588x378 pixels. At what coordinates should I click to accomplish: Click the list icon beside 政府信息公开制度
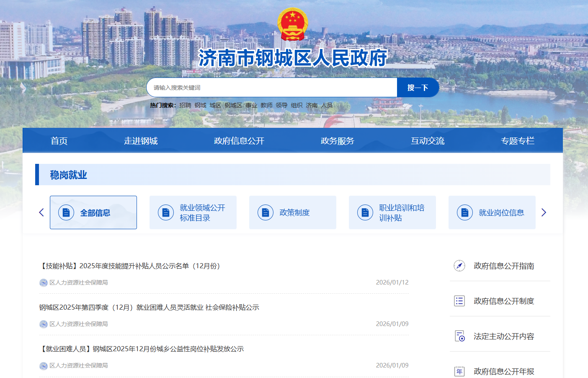[459, 301]
